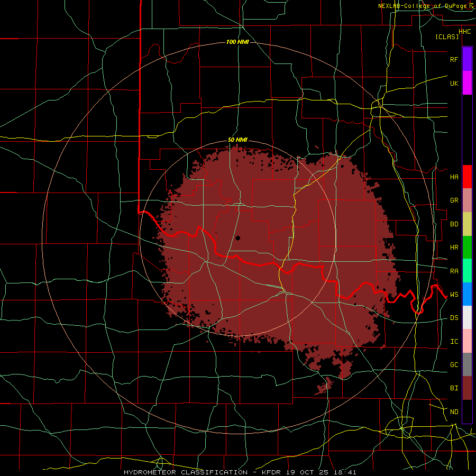Click the black radar site dot on map

[x=237, y=239]
